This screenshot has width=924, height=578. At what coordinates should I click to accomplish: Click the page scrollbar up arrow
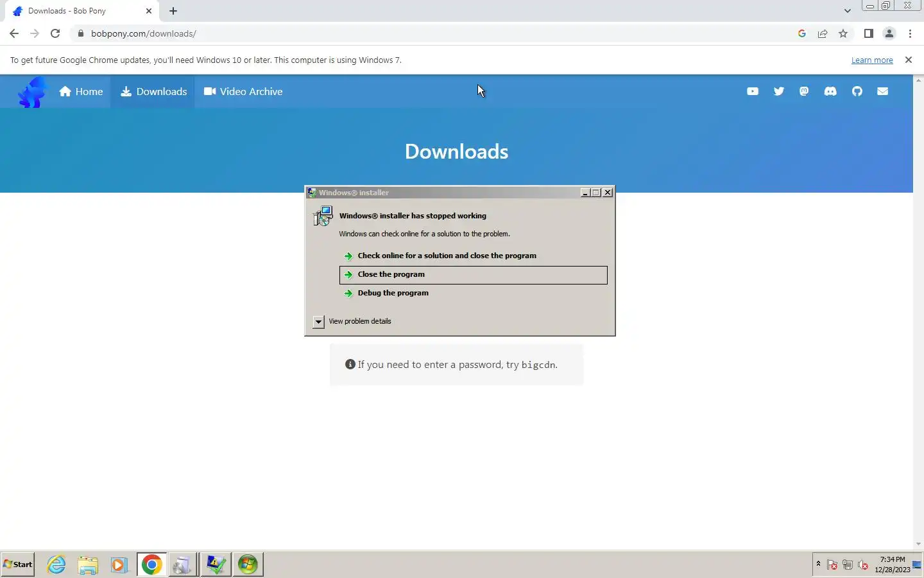[x=918, y=80]
